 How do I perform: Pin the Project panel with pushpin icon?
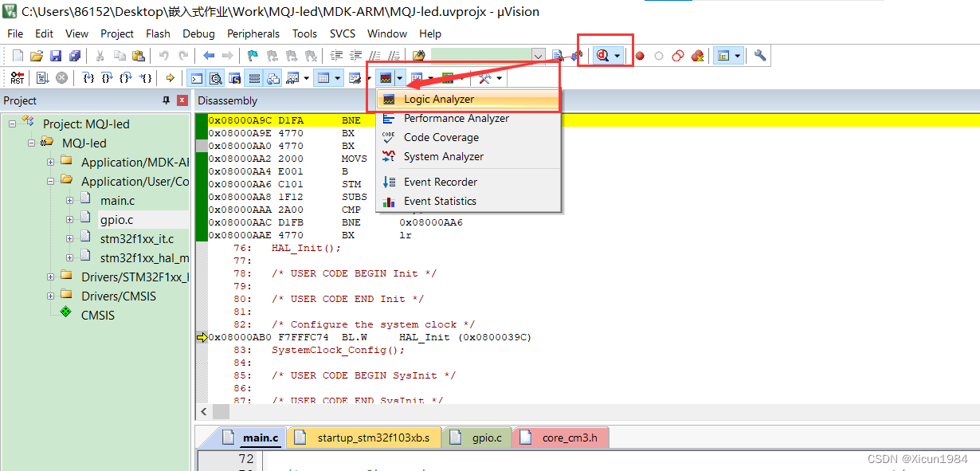(167, 100)
